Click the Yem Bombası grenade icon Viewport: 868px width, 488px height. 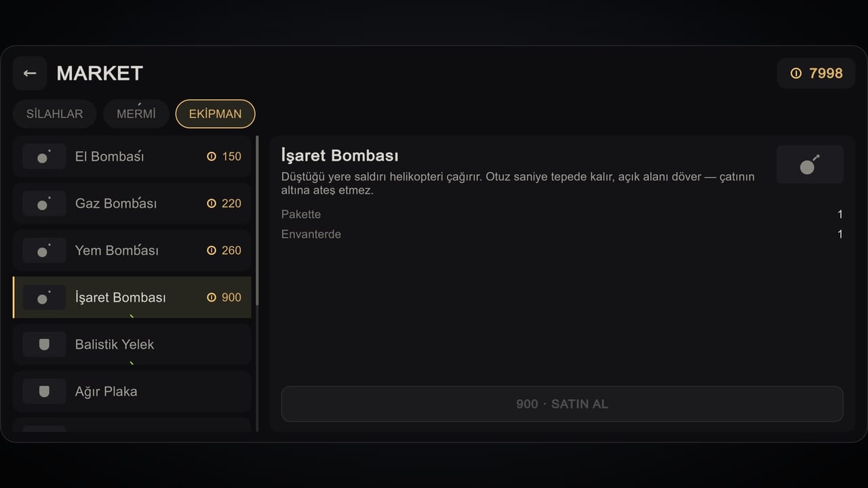tap(44, 250)
